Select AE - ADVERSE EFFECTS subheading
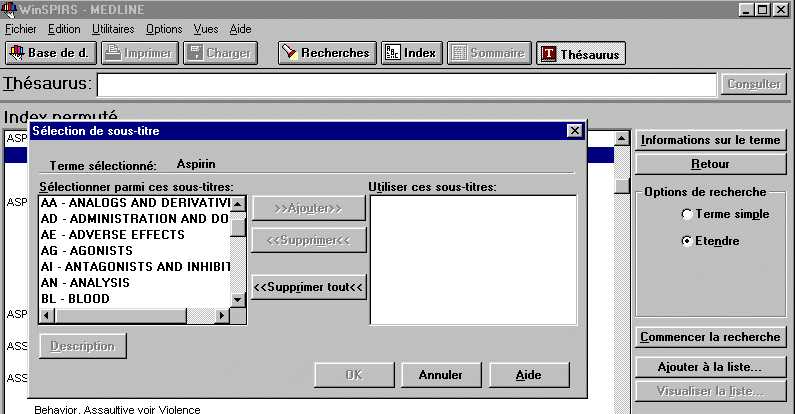The image size is (795, 414). click(x=135, y=235)
